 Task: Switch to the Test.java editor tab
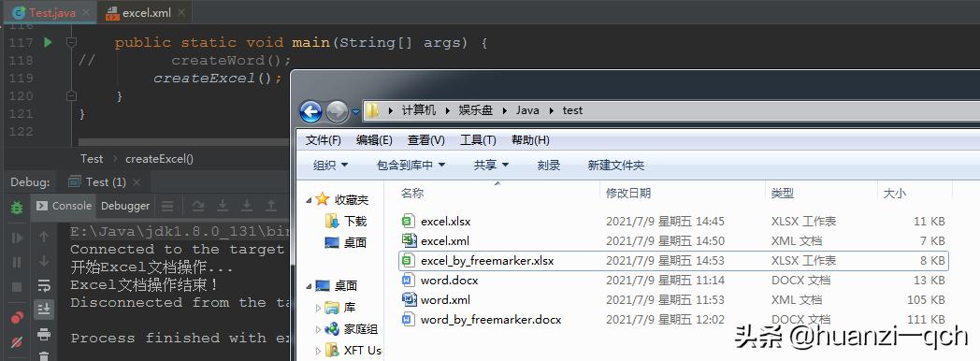52,12
